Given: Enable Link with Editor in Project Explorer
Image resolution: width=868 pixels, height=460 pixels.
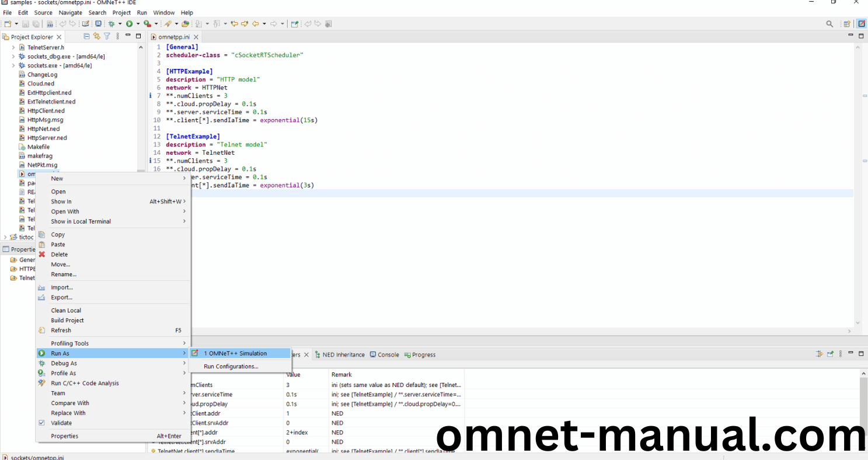Looking at the screenshot, I should tap(96, 36).
